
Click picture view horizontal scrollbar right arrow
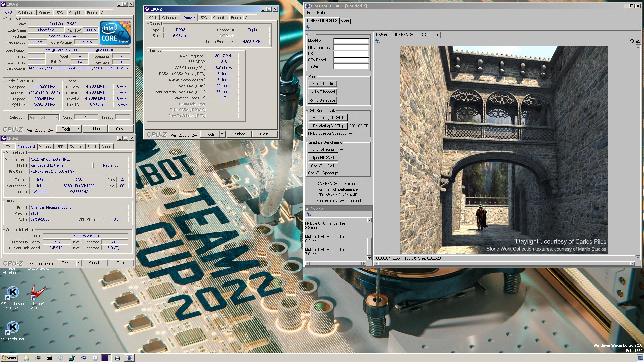tap(633, 264)
